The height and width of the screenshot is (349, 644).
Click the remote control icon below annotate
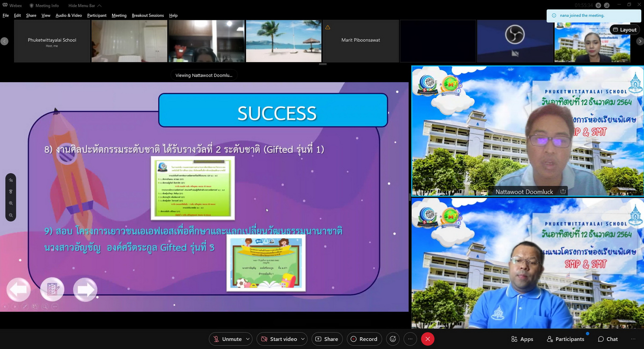point(11,192)
